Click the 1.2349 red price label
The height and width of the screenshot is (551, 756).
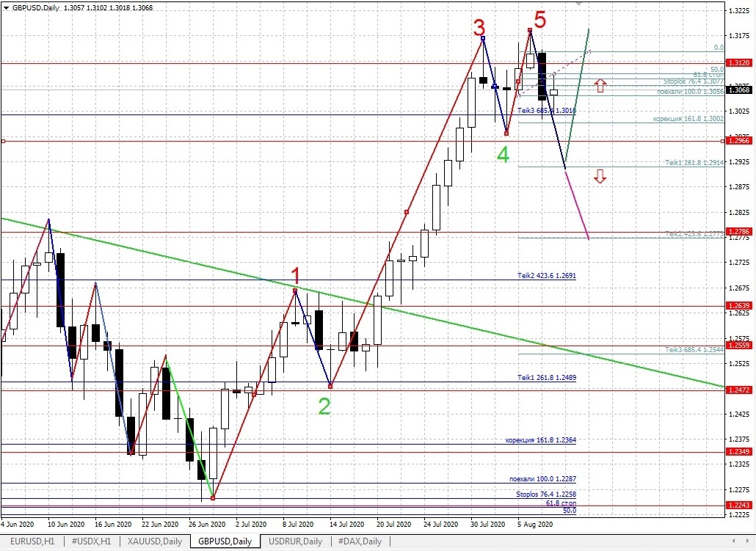tap(739, 451)
